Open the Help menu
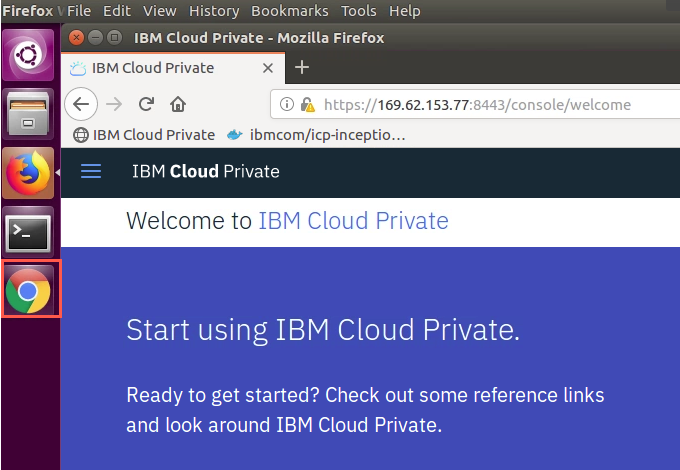This screenshot has height=470, width=680. 405,11
